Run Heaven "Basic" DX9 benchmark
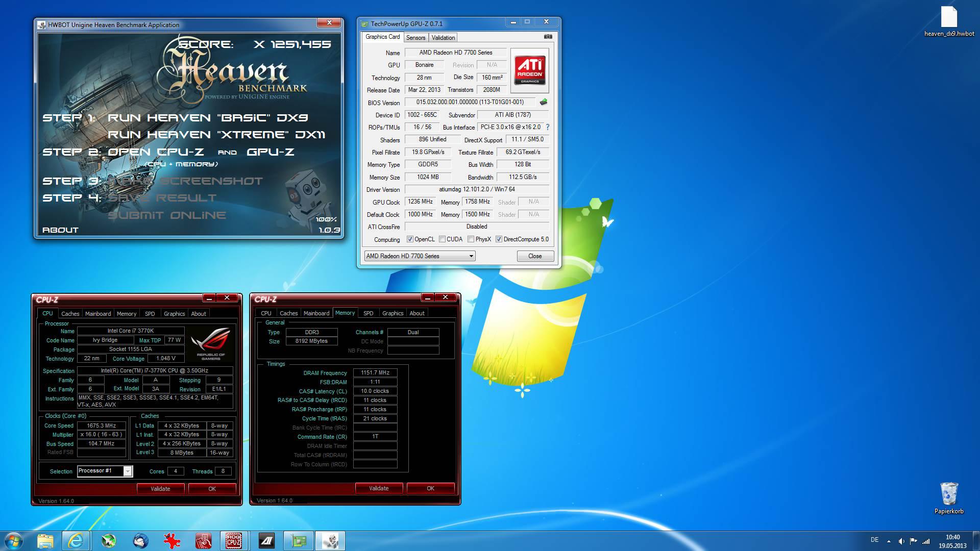Image resolution: width=980 pixels, height=551 pixels. 208,118
